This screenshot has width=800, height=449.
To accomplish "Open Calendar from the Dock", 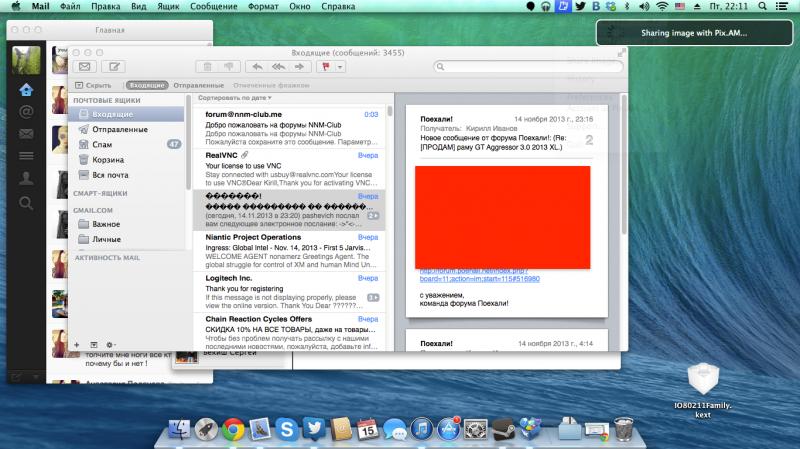I will tap(367, 430).
